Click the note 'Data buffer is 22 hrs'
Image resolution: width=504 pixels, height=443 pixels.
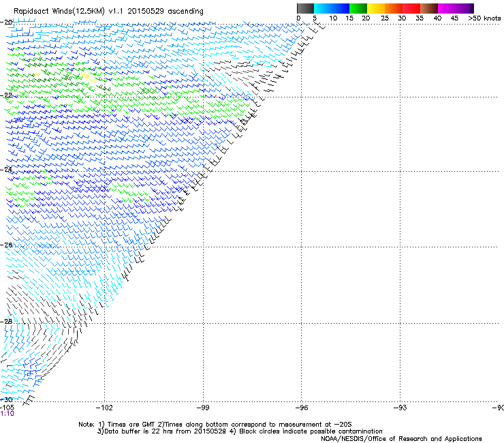click(138, 431)
